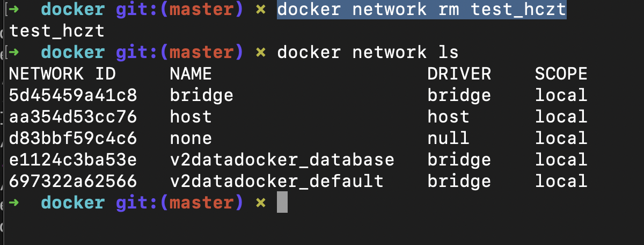
Task: Click the NAME column header
Action: [x=191, y=74]
